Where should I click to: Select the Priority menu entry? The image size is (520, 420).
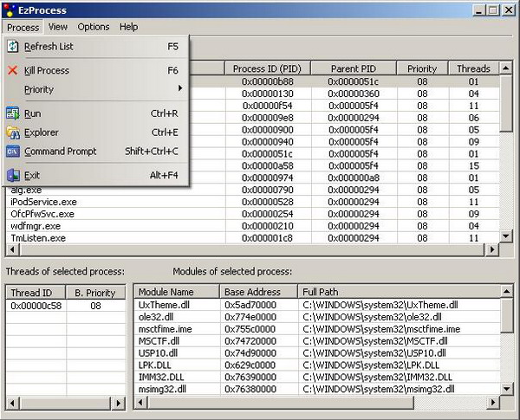pyautogui.click(x=96, y=89)
